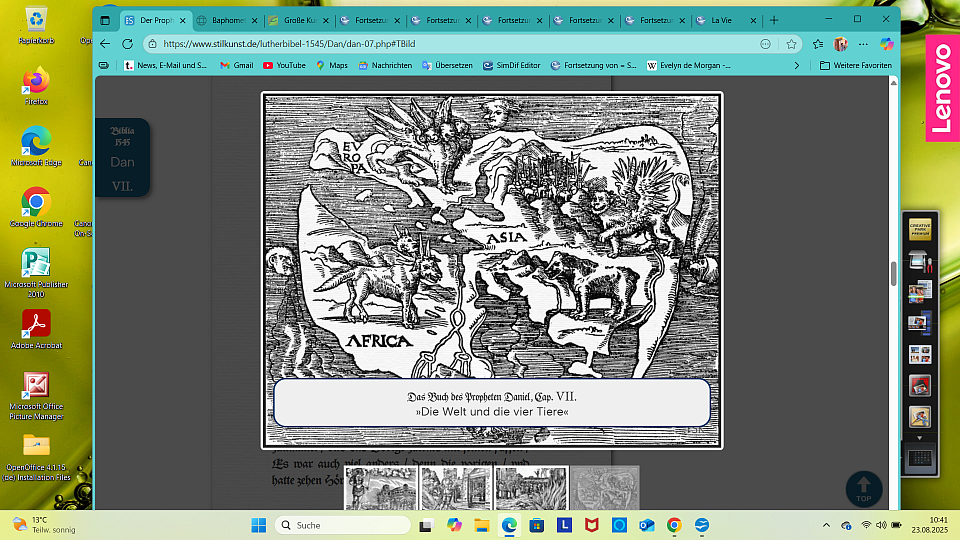Image resolution: width=960 pixels, height=540 pixels.
Task: Select the active Der Proph tab
Action: coord(157,20)
